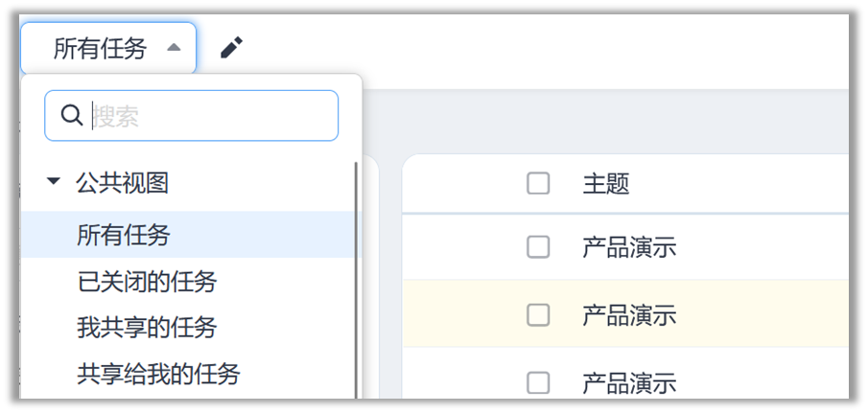Click the 公共视图 group label
Screen dimensions: 868x413
click(123, 182)
